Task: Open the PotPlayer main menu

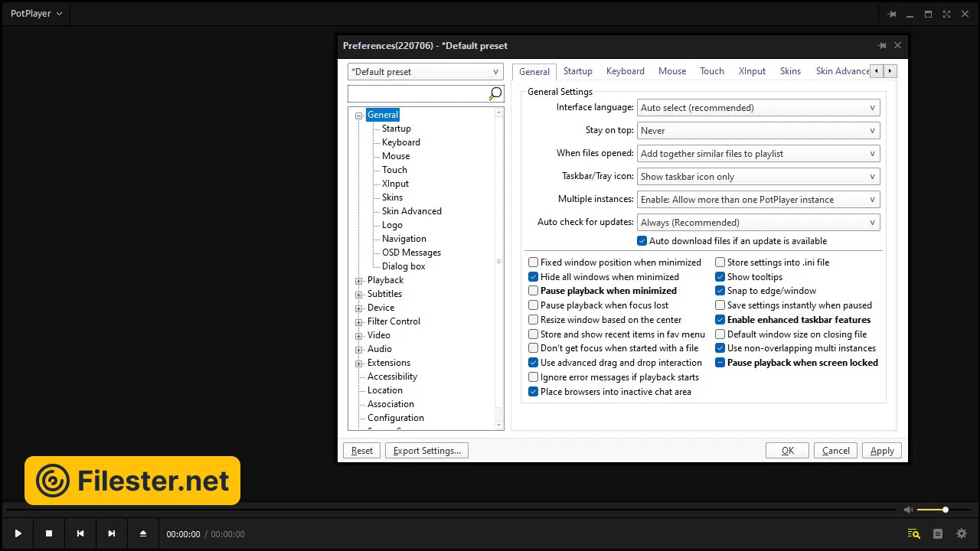Action: [37, 14]
